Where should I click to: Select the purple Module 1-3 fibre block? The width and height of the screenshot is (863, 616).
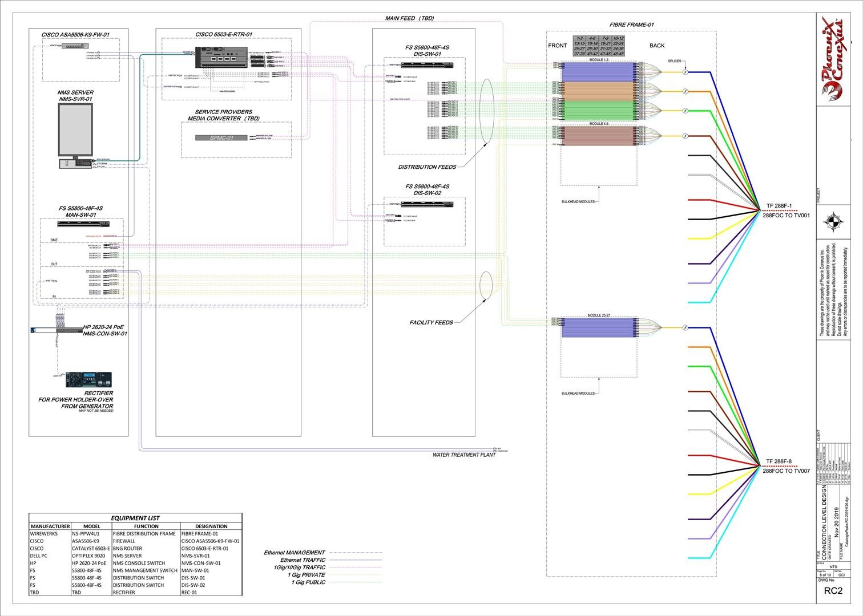599,72
